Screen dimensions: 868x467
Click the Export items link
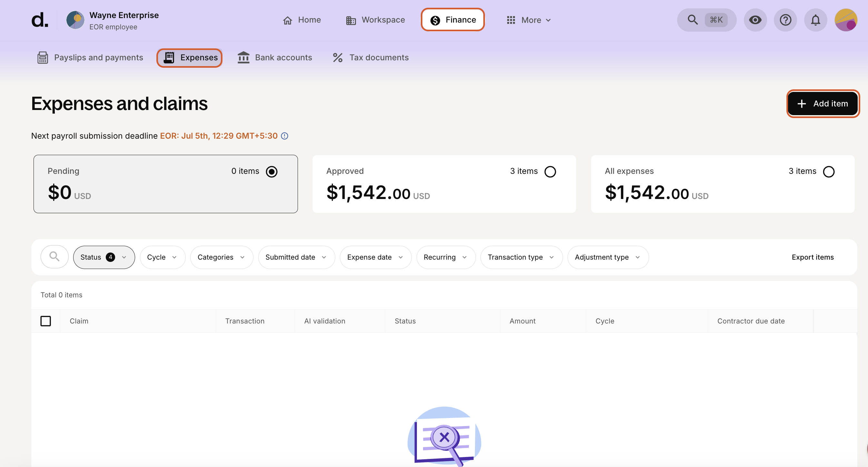point(813,257)
